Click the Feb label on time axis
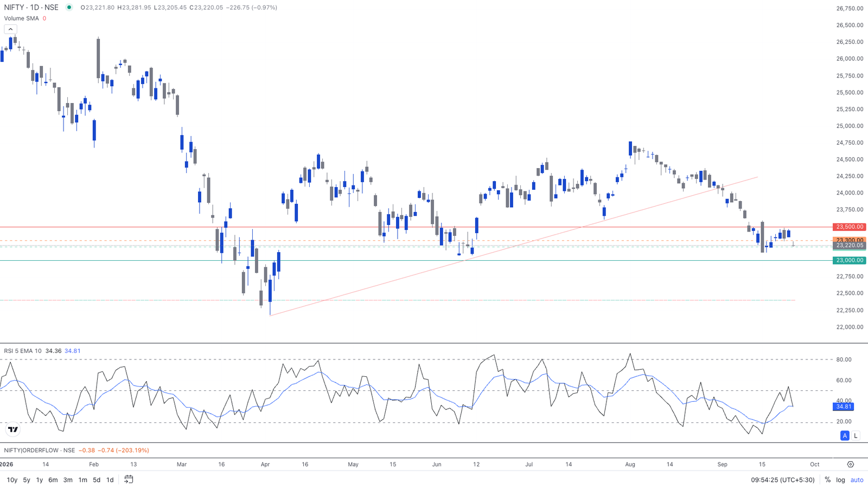 point(94,465)
